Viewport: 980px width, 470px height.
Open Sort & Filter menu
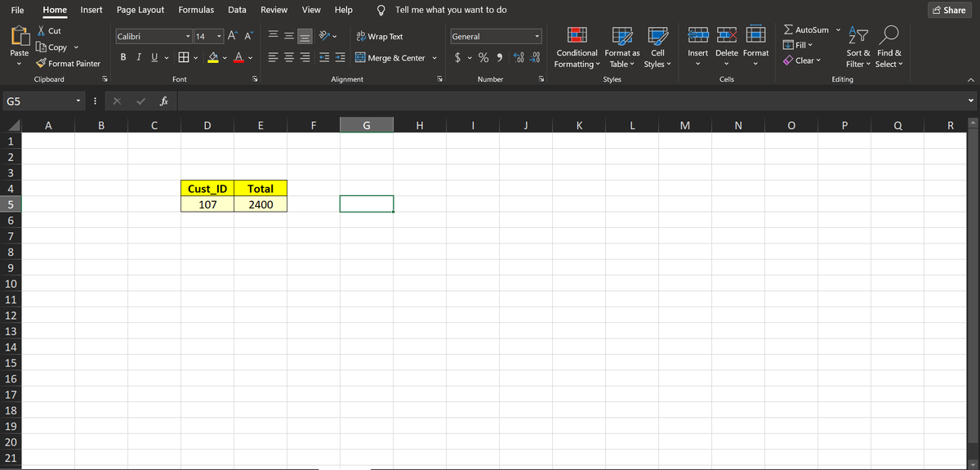pyautogui.click(x=857, y=47)
